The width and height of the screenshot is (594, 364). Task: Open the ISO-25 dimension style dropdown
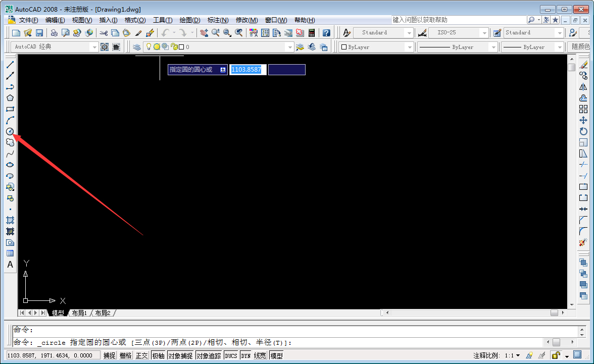pyautogui.click(x=484, y=33)
